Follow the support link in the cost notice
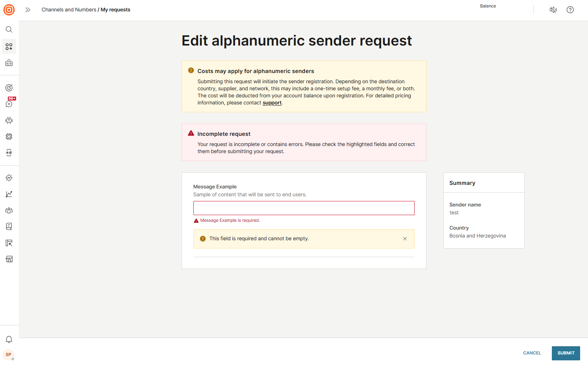 point(272,103)
